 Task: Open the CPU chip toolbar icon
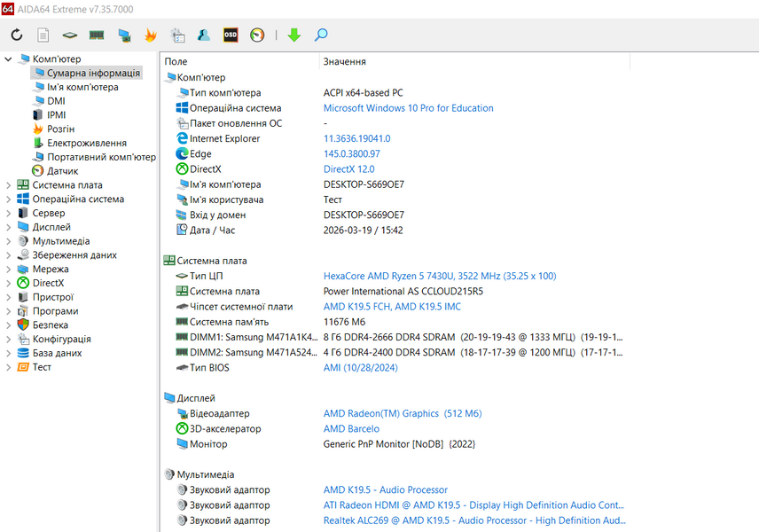70,35
